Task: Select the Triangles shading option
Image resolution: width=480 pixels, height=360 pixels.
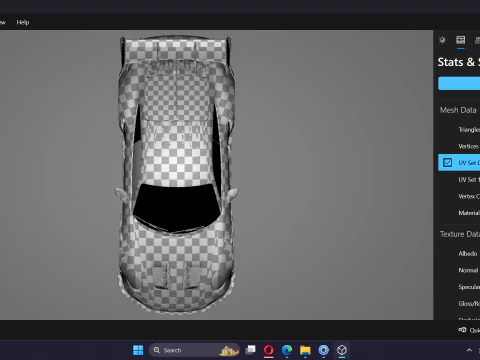Action: coord(469,130)
